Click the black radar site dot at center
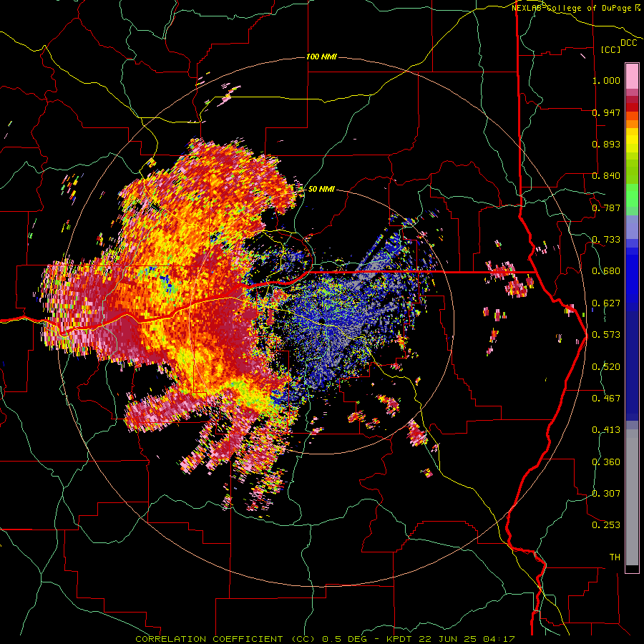644x644 pixels. click(321, 321)
